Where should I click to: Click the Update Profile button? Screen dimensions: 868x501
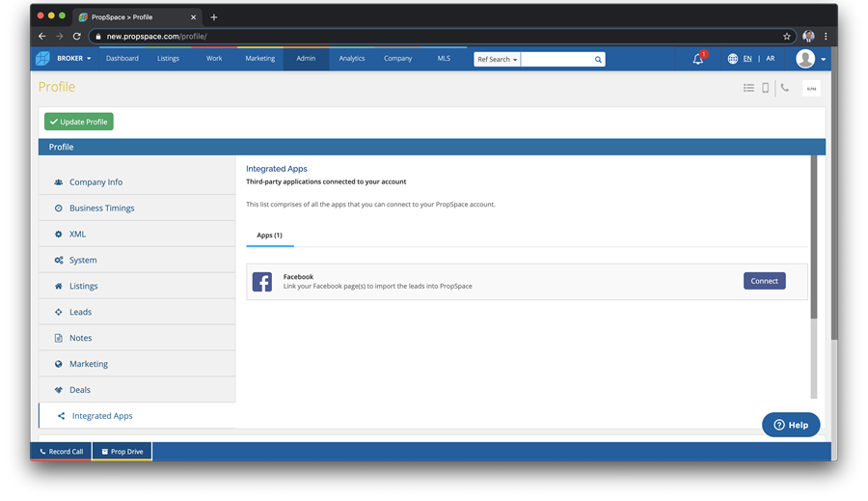(79, 122)
